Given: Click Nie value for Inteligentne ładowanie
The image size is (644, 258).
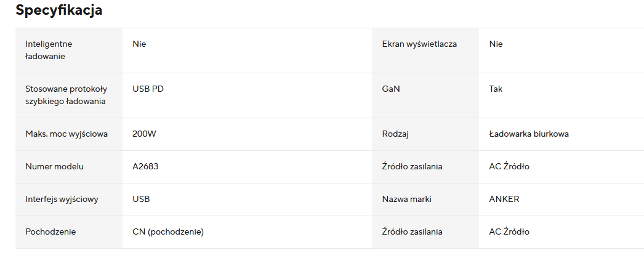Looking at the screenshot, I should 139,44.
